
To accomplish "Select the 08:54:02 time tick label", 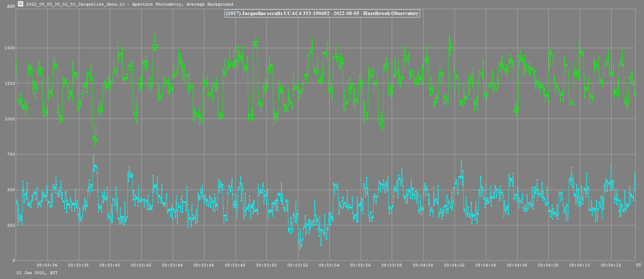I will tap(455, 265).
